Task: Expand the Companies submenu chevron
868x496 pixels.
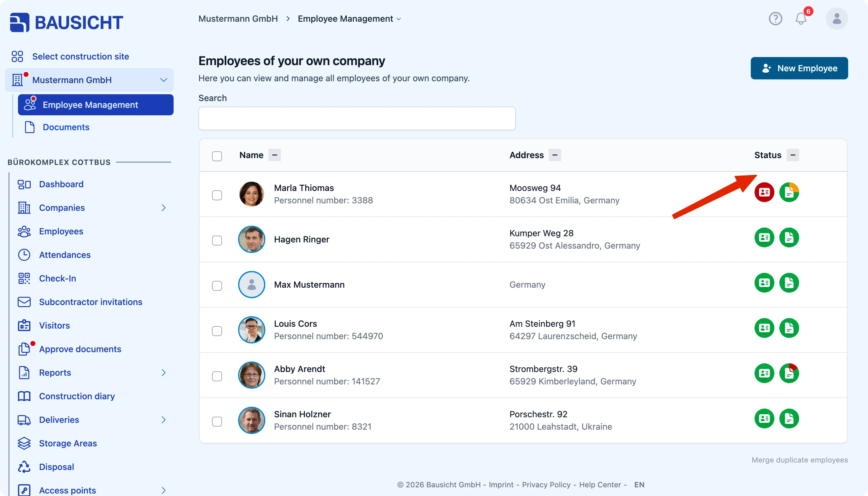Action: click(163, 208)
